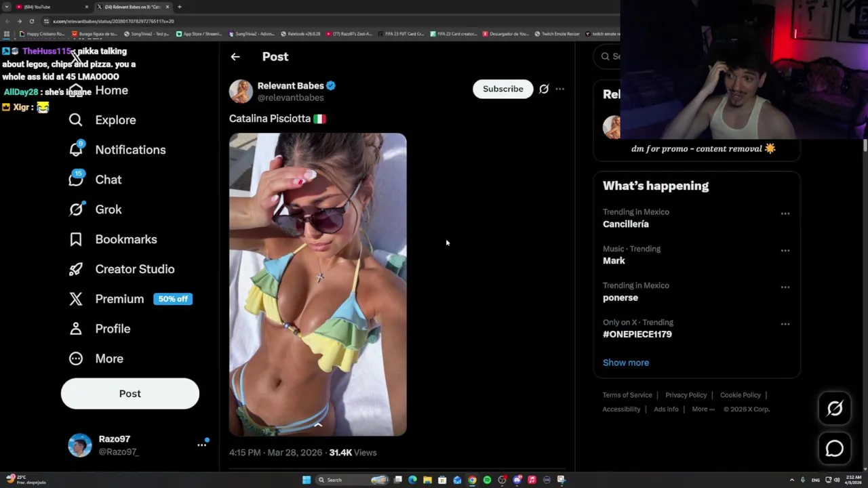The height and width of the screenshot is (488, 868).
Task: Open a new browser tab
Action: pos(179,7)
